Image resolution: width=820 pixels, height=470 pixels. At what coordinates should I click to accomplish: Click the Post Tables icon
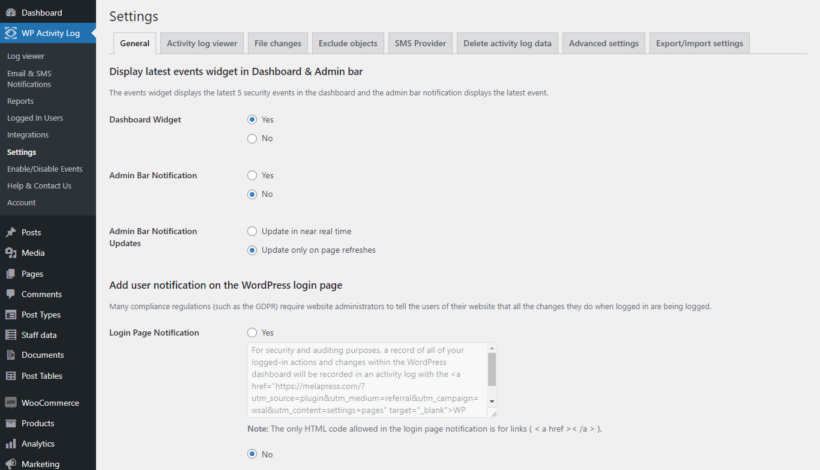(x=10, y=375)
